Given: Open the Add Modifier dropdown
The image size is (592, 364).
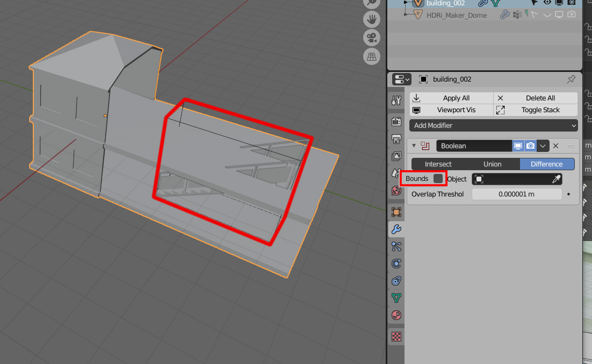Looking at the screenshot, I should pos(494,125).
